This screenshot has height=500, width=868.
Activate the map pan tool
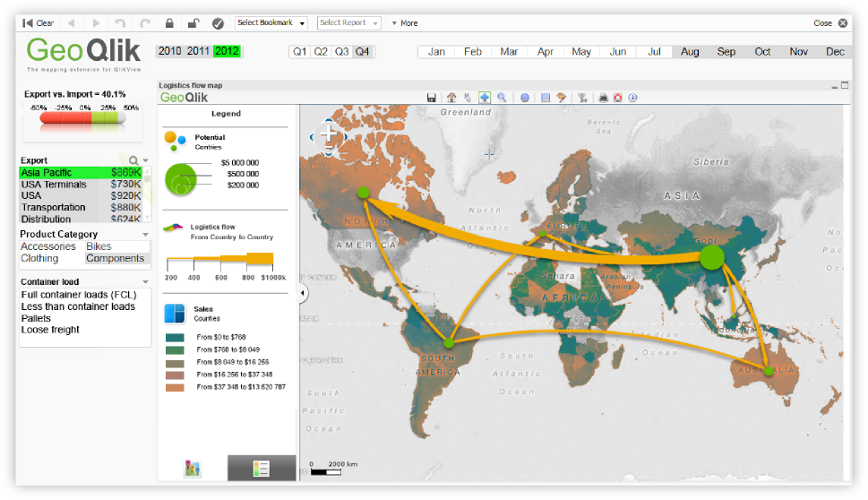click(x=485, y=98)
